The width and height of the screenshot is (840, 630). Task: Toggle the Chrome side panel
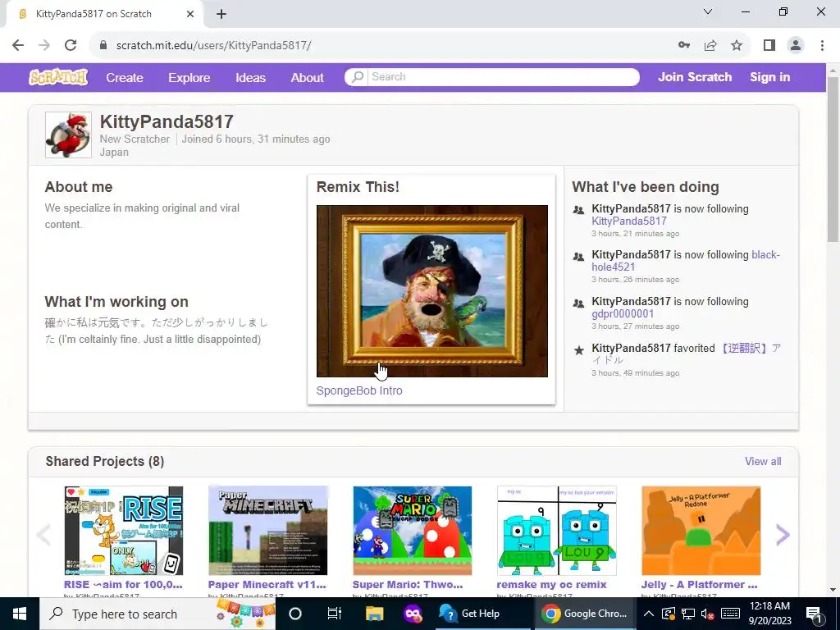point(769,45)
